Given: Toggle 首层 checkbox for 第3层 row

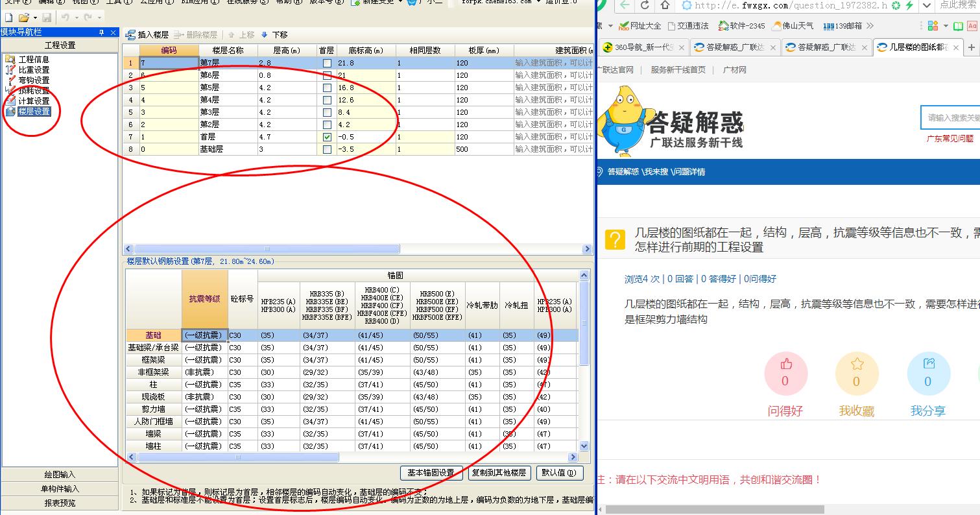Looking at the screenshot, I should click(327, 112).
